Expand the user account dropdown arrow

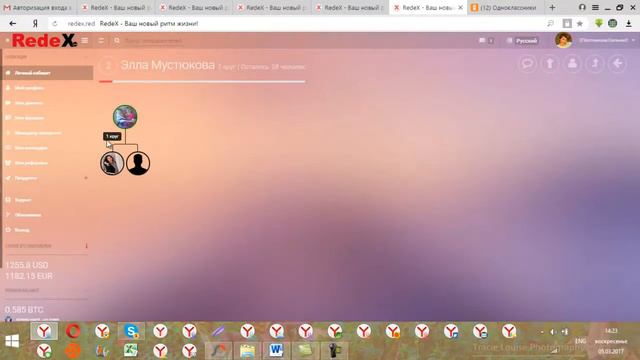pyautogui.click(x=633, y=40)
